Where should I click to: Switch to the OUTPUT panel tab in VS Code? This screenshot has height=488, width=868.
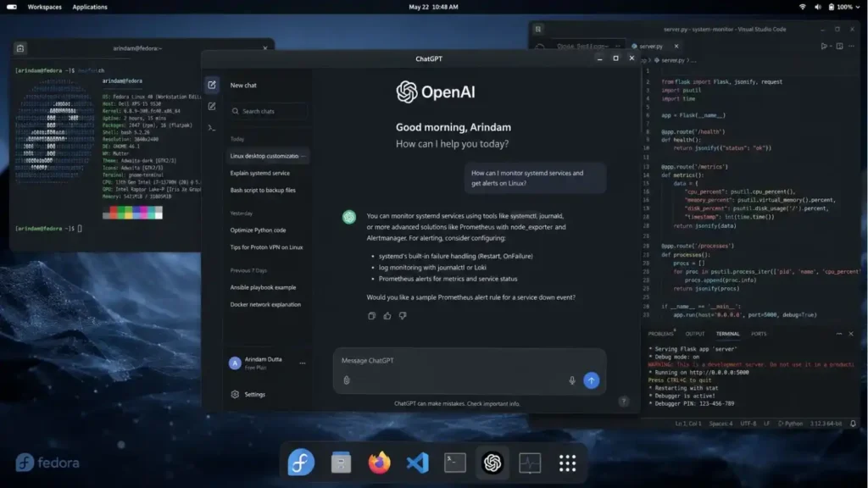point(695,334)
